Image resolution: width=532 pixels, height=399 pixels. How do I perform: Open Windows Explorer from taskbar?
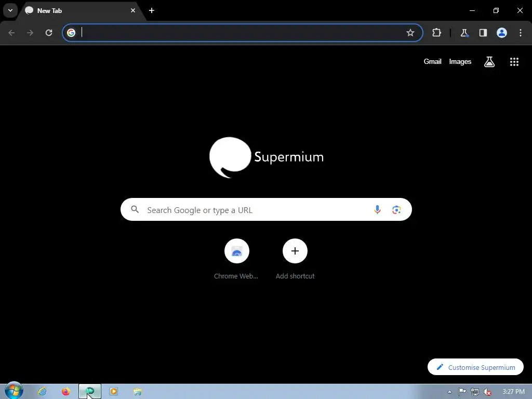click(x=137, y=392)
